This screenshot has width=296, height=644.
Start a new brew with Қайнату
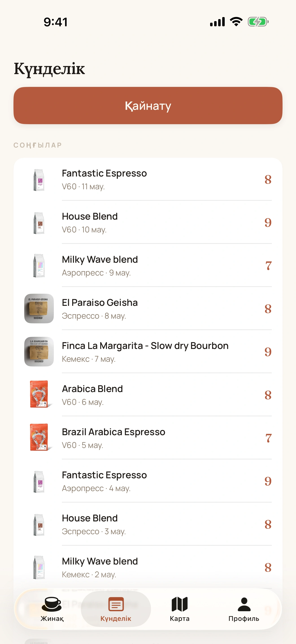[148, 106]
